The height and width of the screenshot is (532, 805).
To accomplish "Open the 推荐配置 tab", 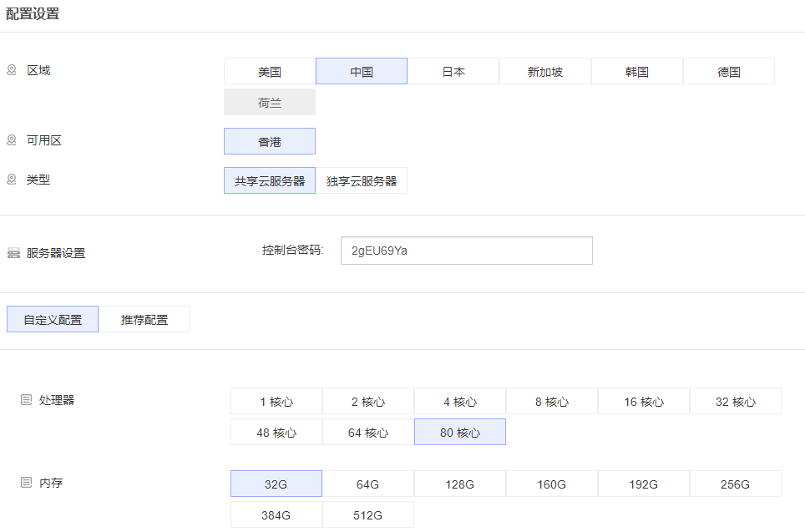I will click(144, 320).
